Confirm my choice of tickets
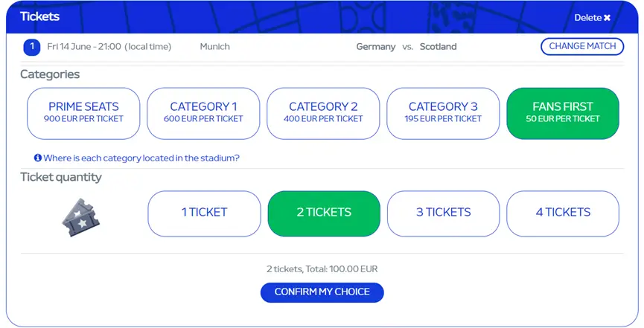Screen dimensions: 644x328 pos(322,292)
